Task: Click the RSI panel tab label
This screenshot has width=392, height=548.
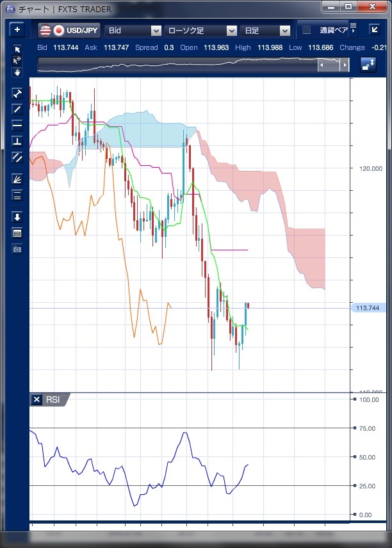Action: tap(53, 399)
